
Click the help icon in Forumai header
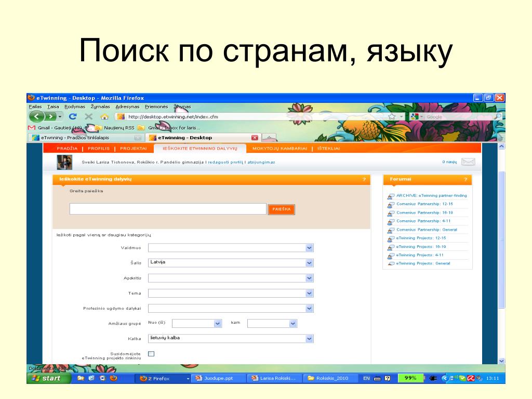(x=465, y=179)
